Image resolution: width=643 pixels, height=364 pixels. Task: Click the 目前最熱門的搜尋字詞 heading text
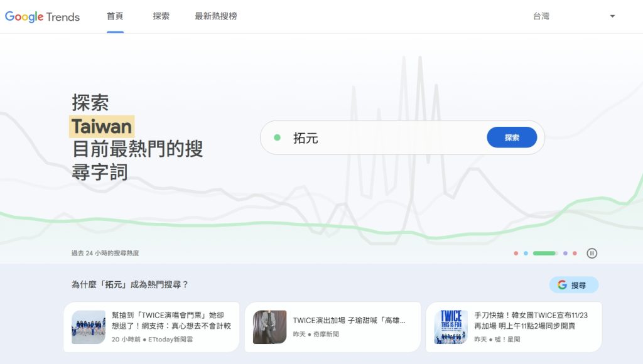137,160
